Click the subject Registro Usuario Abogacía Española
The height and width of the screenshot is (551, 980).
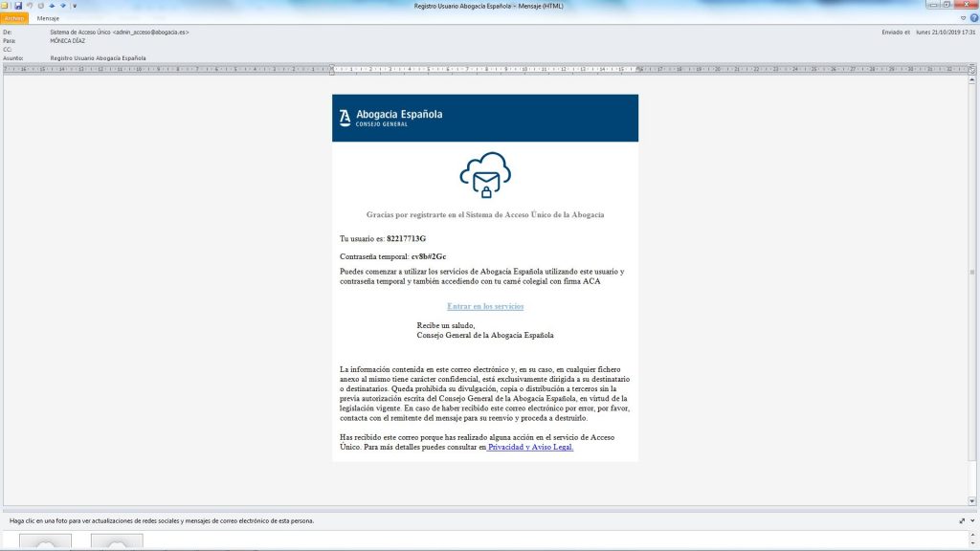99,58
